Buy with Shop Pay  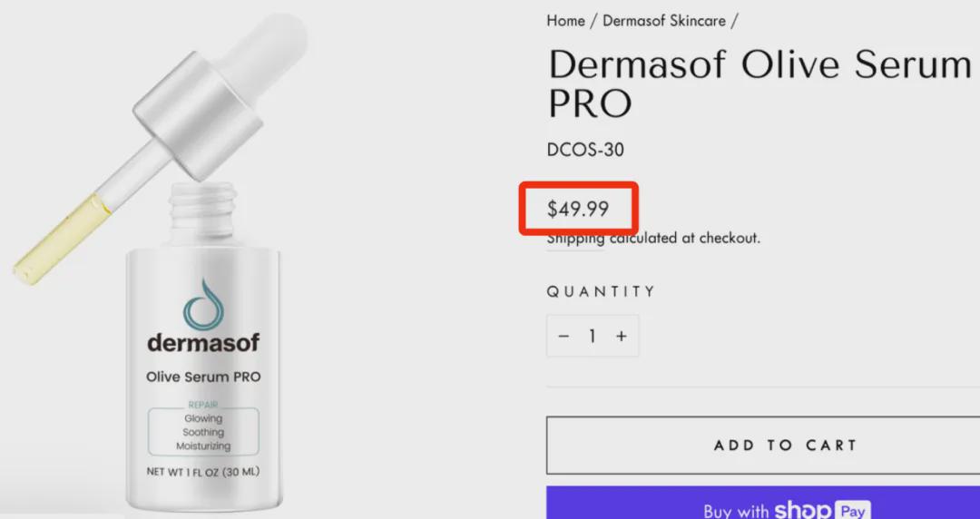click(763, 504)
